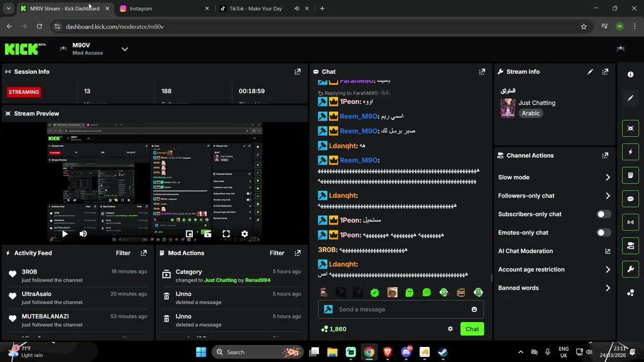Click the stream preview widget sidebar icon
Screen dimensions: 644x362
pyautogui.click(x=630, y=128)
